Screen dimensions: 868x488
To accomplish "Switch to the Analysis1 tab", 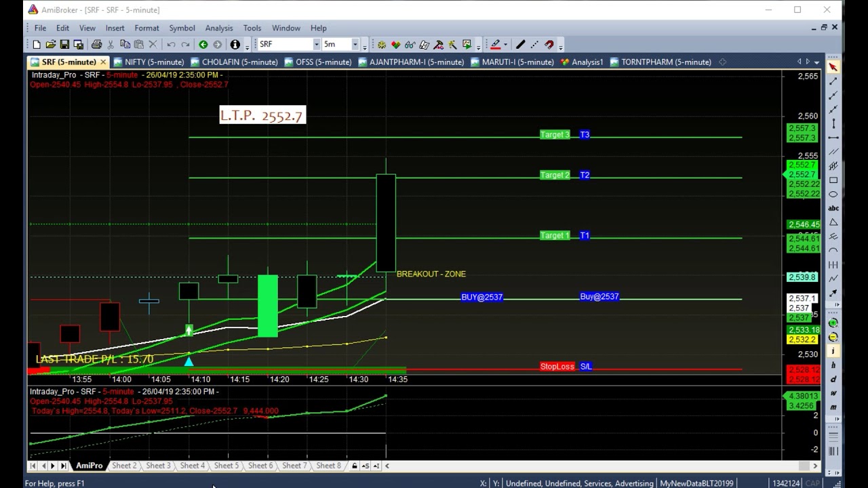I will 581,62.
